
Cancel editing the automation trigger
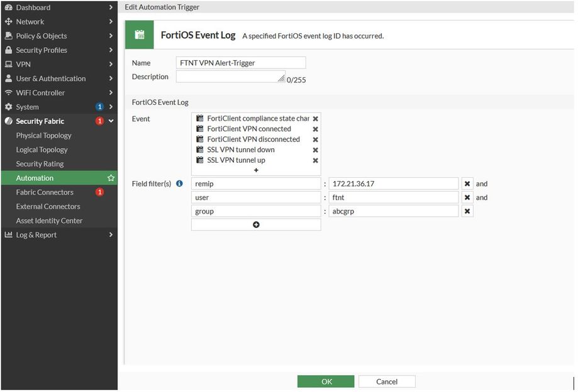pos(387,381)
